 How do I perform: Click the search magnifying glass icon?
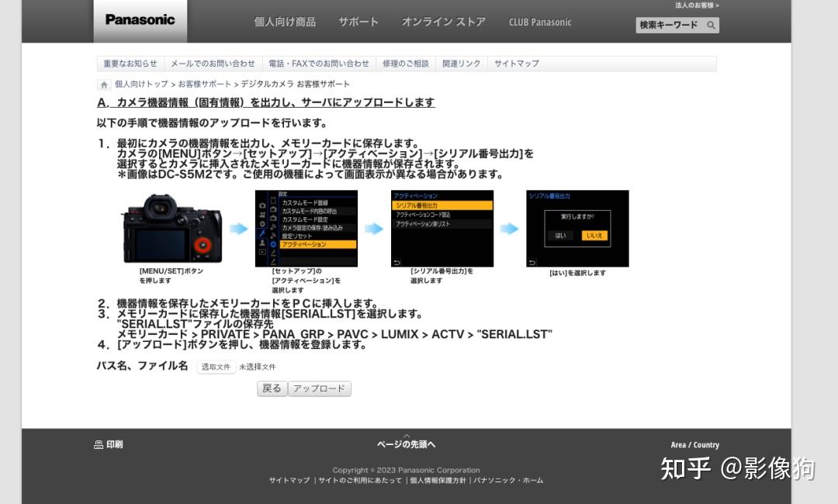(711, 25)
